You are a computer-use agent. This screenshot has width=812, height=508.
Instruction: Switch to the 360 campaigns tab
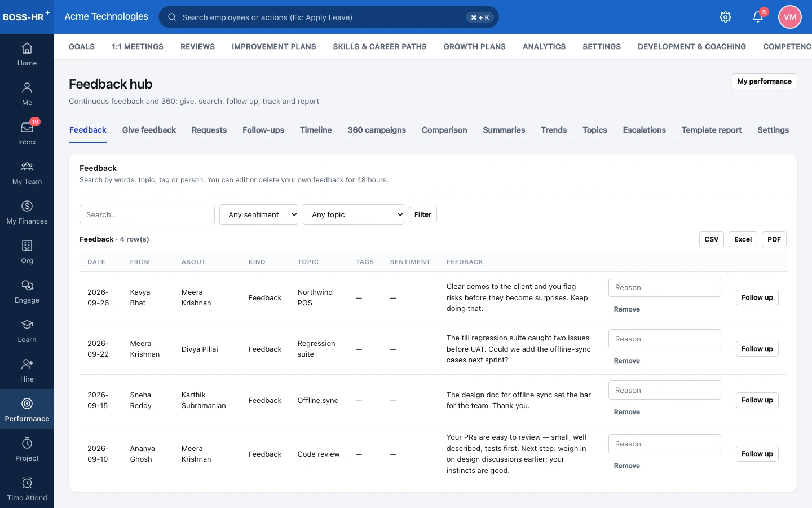[x=377, y=130]
